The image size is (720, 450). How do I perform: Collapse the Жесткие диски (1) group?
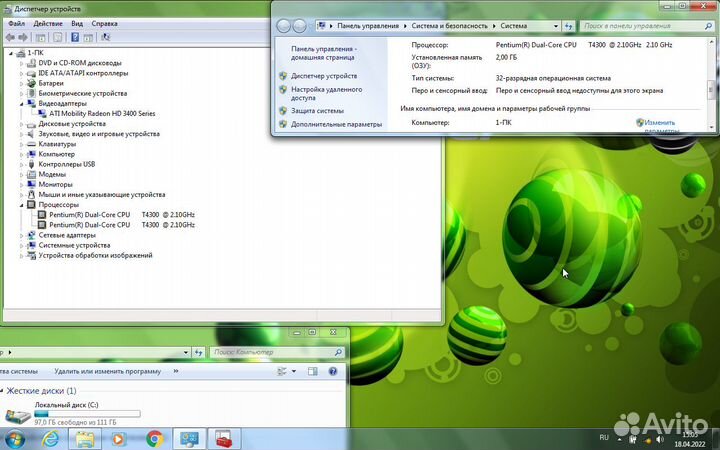click(2, 391)
